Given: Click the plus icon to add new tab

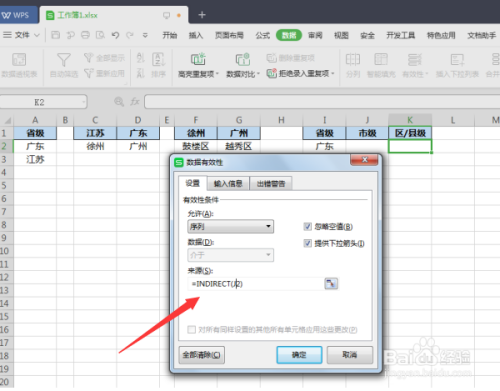Looking at the screenshot, I should [x=202, y=15].
